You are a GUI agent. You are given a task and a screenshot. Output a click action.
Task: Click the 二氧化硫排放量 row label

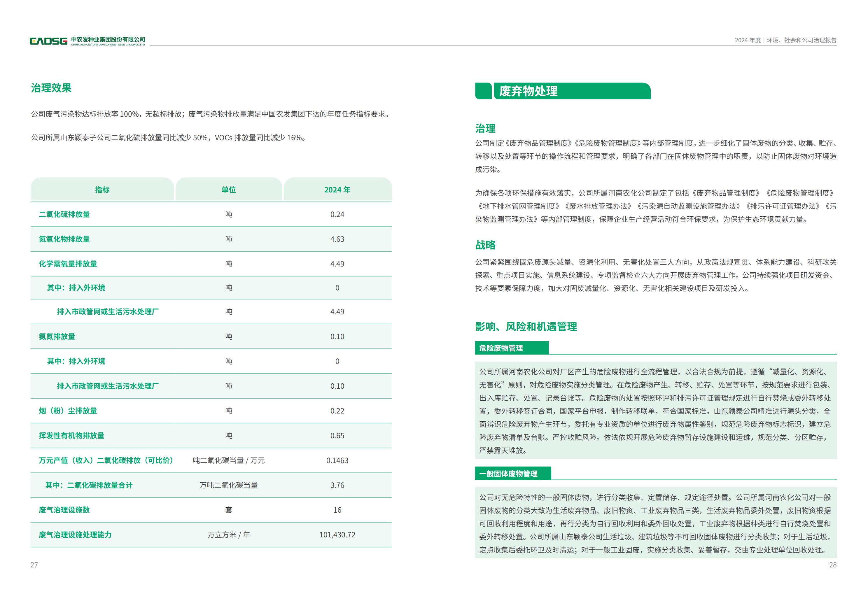coord(64,214)
